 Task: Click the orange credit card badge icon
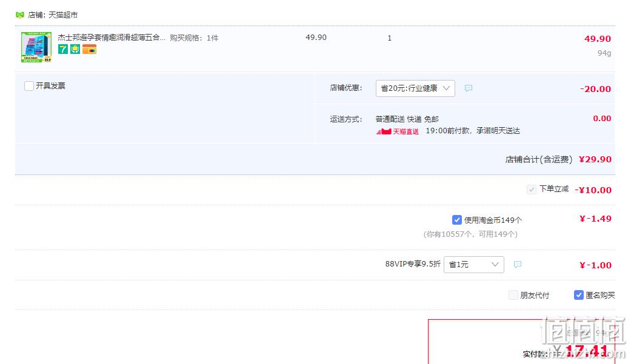tap(89, 49)
